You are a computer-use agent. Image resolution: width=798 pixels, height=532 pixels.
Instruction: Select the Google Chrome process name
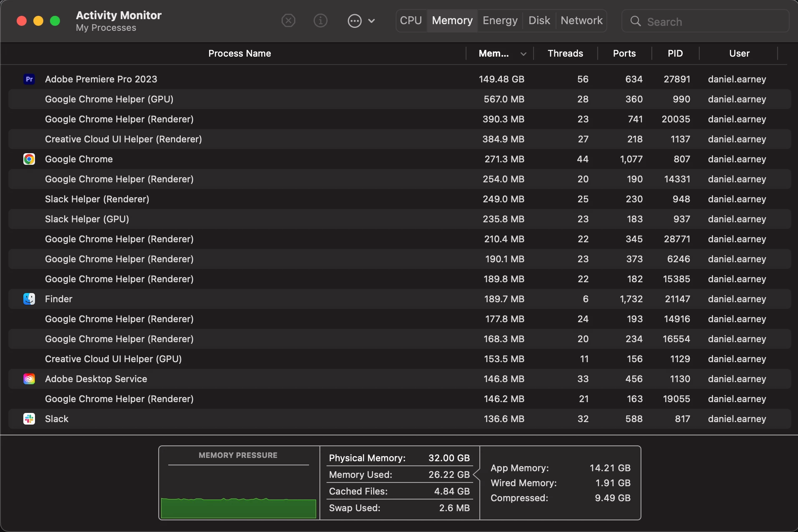tap(79, 159)
